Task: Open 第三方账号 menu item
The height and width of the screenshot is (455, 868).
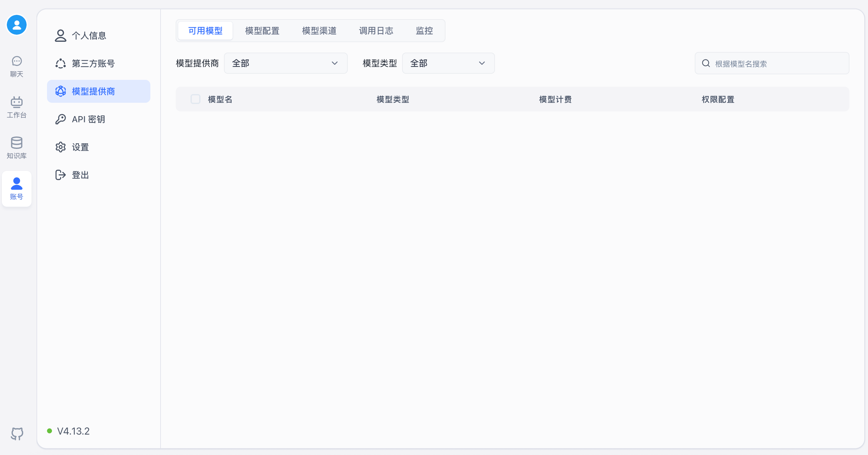Action: pyautogui.click(x=93, y=63)
